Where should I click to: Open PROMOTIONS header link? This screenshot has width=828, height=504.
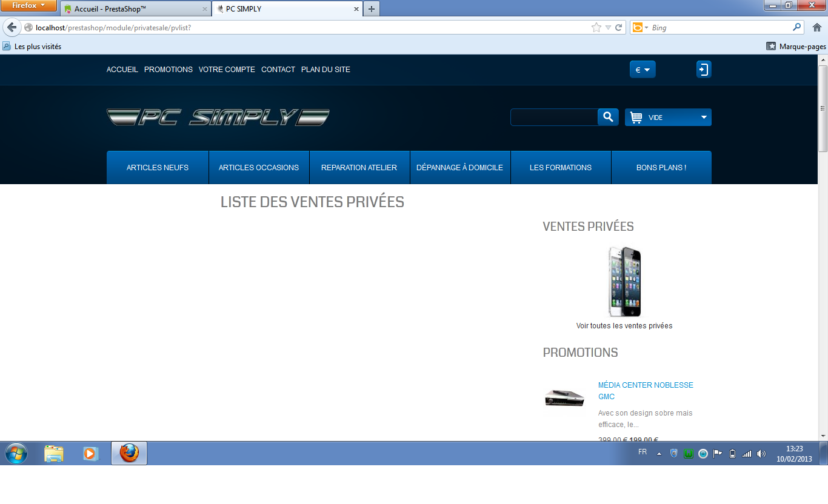(x=169, y=70)
